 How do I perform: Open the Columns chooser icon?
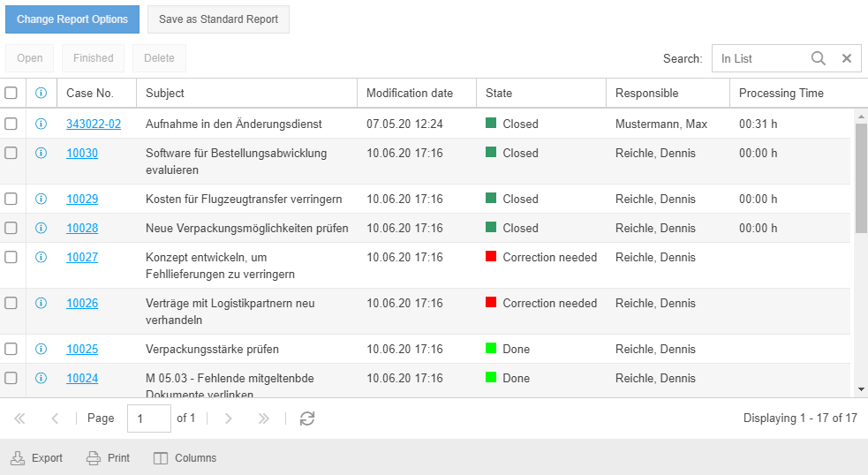click(x=160, y=458)
